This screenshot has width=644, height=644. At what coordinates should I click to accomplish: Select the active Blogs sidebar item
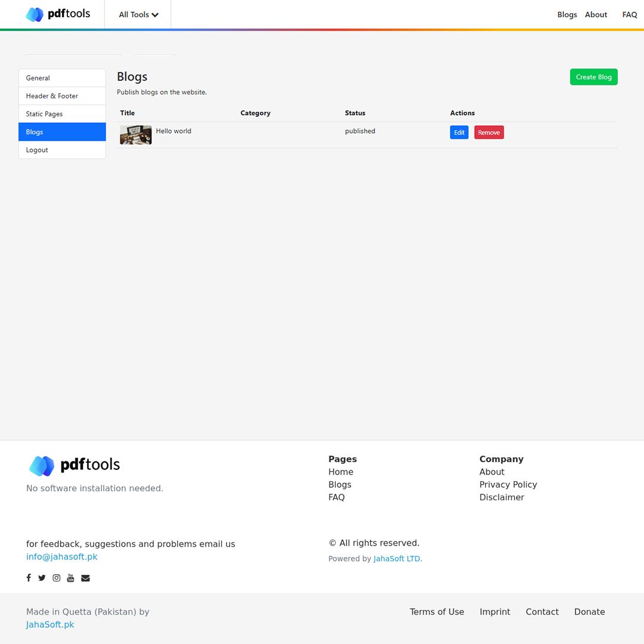pyautogui.click(x=62, y=132)
